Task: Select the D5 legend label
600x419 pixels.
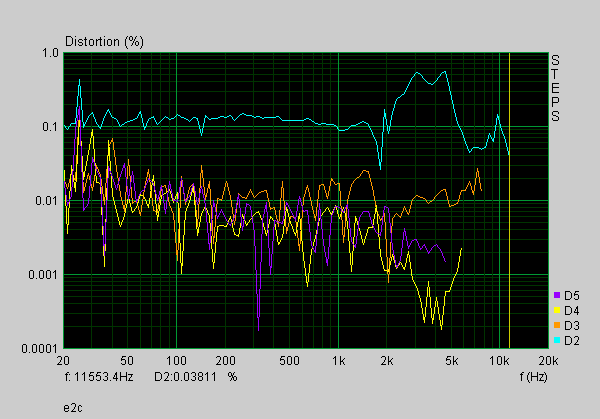Action: pos(572,295)
